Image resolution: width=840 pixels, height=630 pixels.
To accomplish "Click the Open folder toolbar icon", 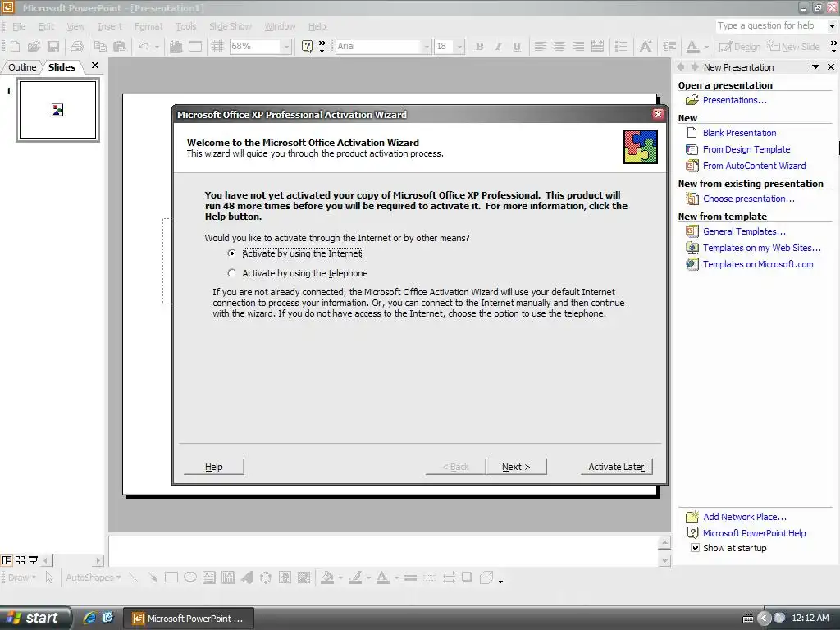I will coord(34,47).
